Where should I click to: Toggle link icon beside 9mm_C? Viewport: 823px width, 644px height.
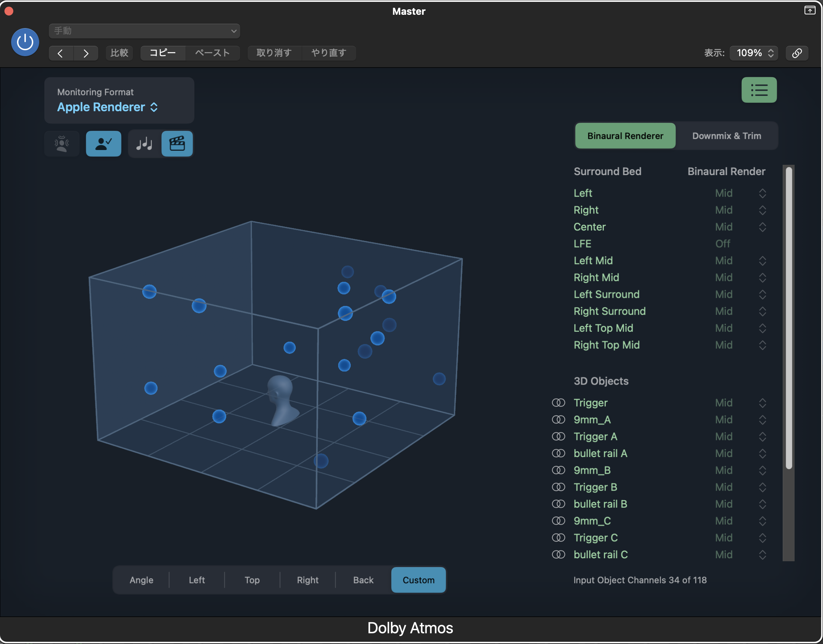(x=558, y=521)
